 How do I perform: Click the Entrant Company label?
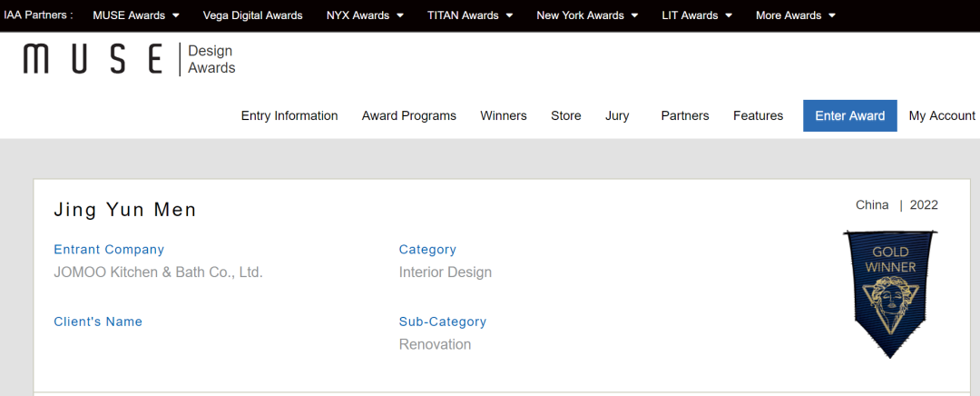click(109, 250)
